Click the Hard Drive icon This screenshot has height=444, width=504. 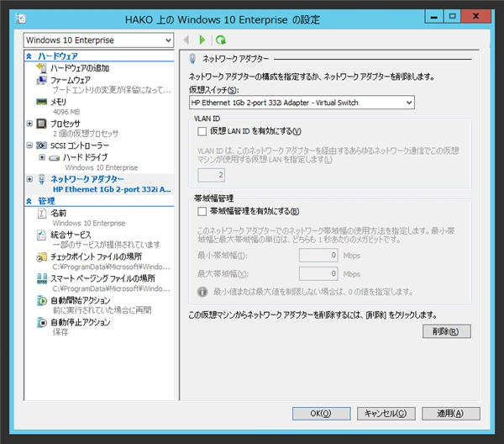coord(54,157)
